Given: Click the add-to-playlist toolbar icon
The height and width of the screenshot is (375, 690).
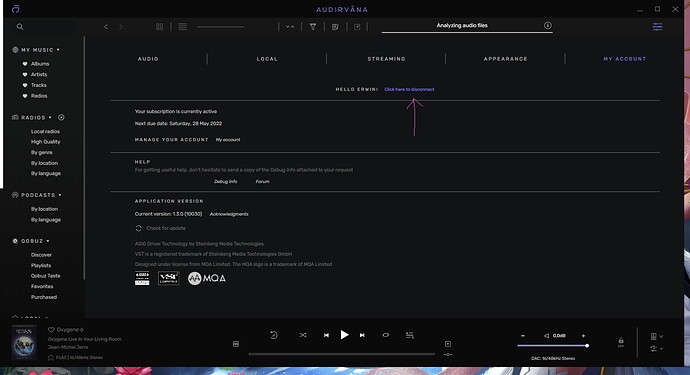Looking at the screenshot, I should [357, 27].
